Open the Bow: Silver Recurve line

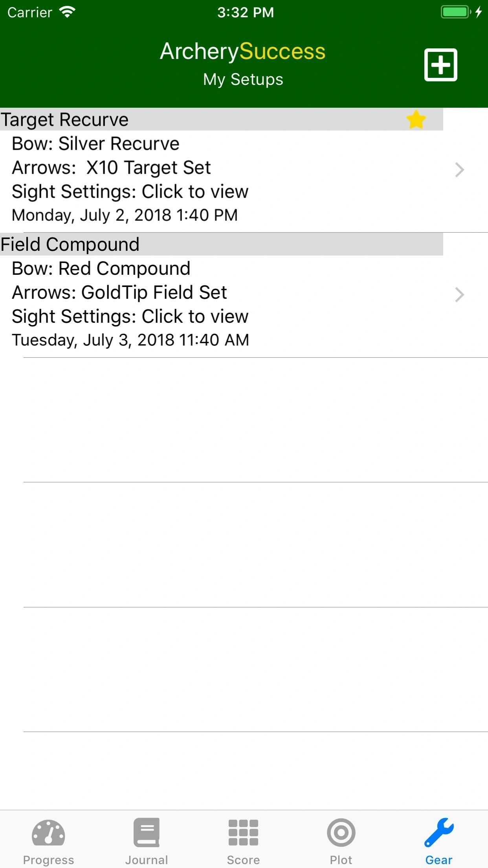coord(95,143)
